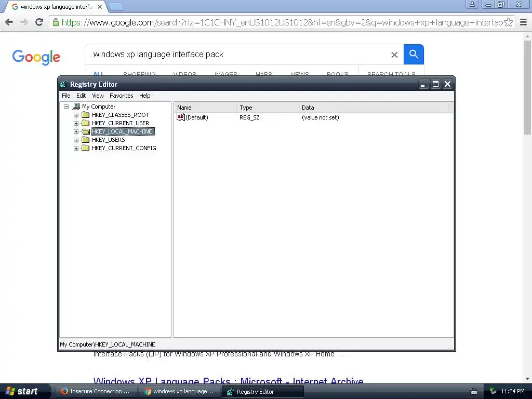Select the (Default) string value icon
This screenshot has width=532, height=399.
pyautogui.click(x=180, y=117)
